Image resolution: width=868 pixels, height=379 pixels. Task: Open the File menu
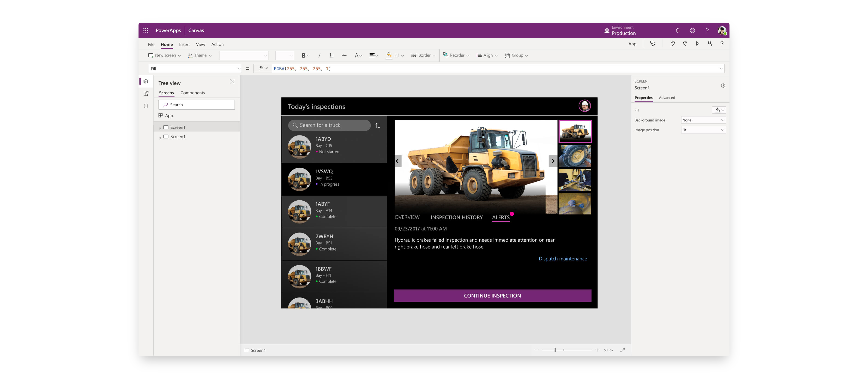pyautogui.click(x=151, y=45)
